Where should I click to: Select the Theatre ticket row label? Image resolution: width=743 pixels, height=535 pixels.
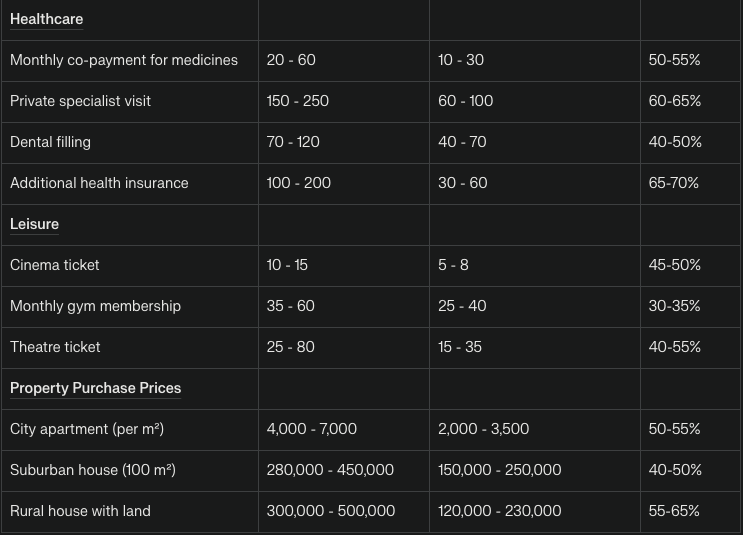click(x=56, y=347)
